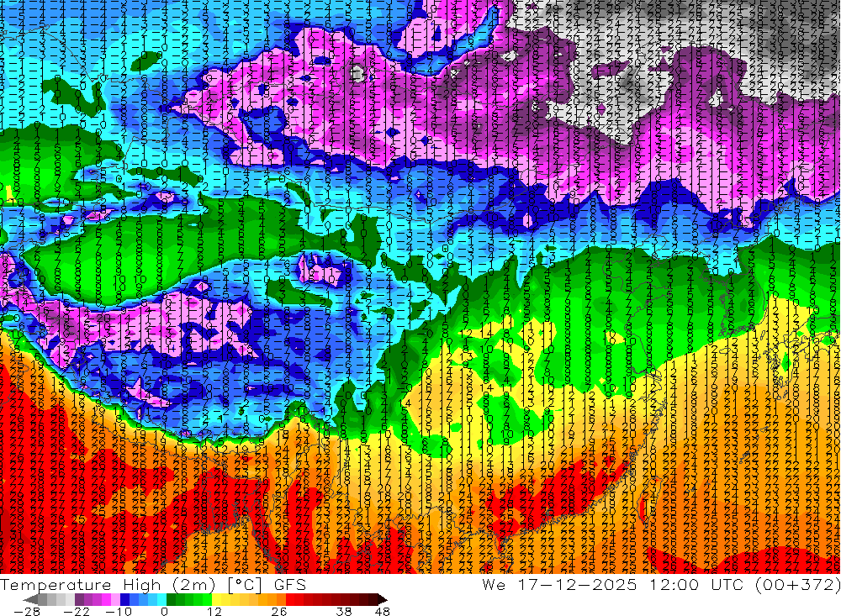Click the '-10' legend label
This screenshot has height=616, width=841.
point(119,611)
